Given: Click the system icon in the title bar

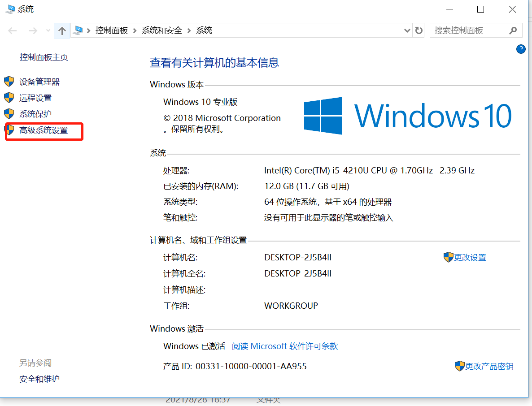Looking at the screenshot, I should 10,9.
